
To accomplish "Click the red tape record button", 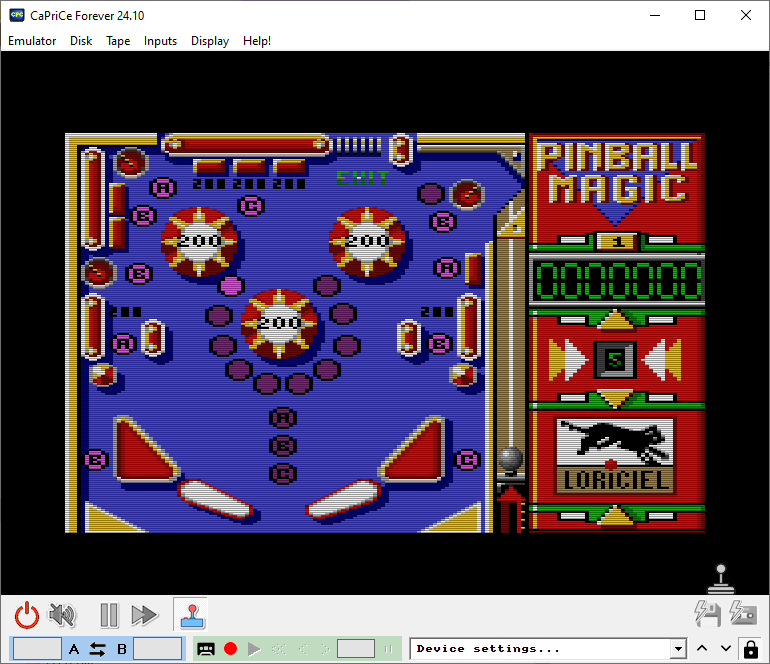I will (230, 649).
